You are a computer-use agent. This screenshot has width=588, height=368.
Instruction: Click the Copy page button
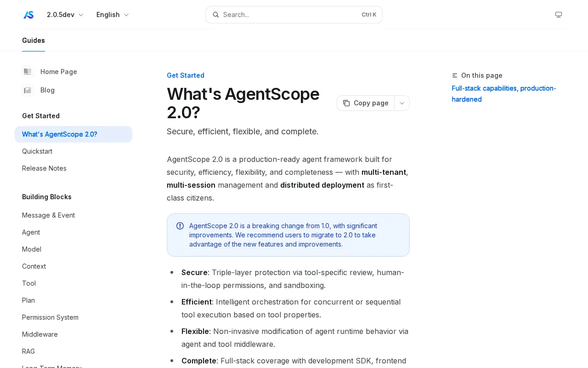point(366,103)
